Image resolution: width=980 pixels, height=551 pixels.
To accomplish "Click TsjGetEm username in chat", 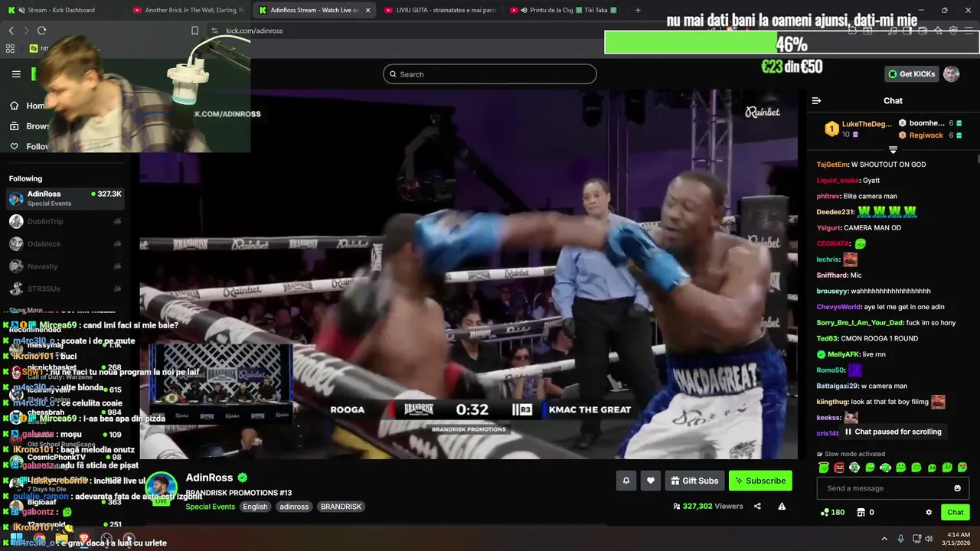I will (x=832, y=165).
